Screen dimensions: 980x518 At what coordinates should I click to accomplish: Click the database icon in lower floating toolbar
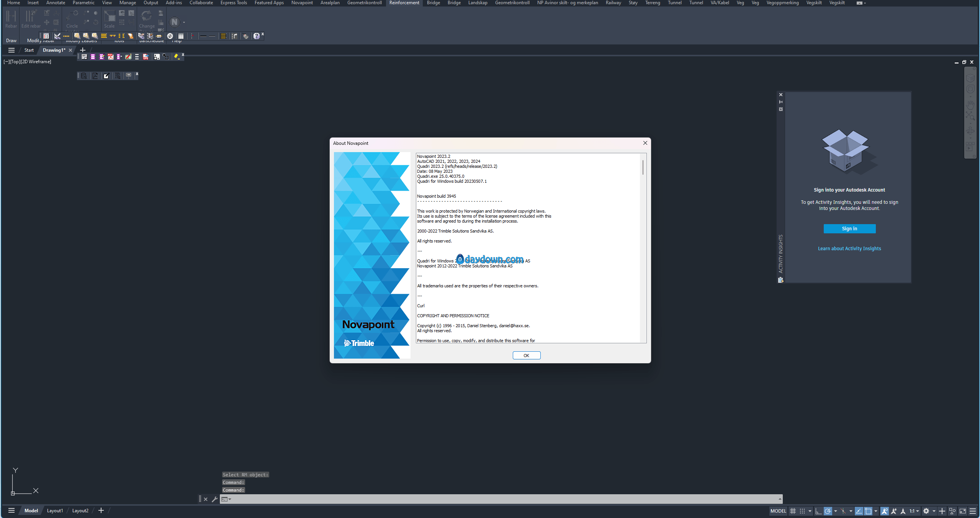pyautogui.click(x=84, y=76)
